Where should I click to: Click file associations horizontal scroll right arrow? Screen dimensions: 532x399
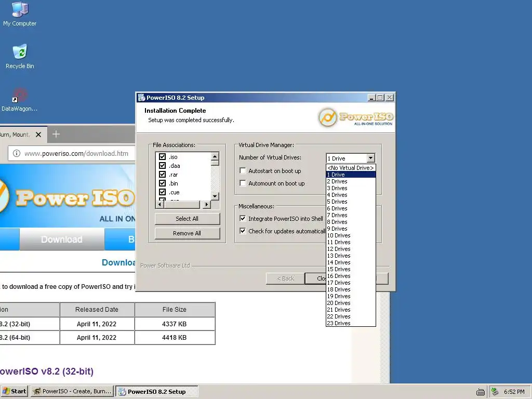point(206,204)
